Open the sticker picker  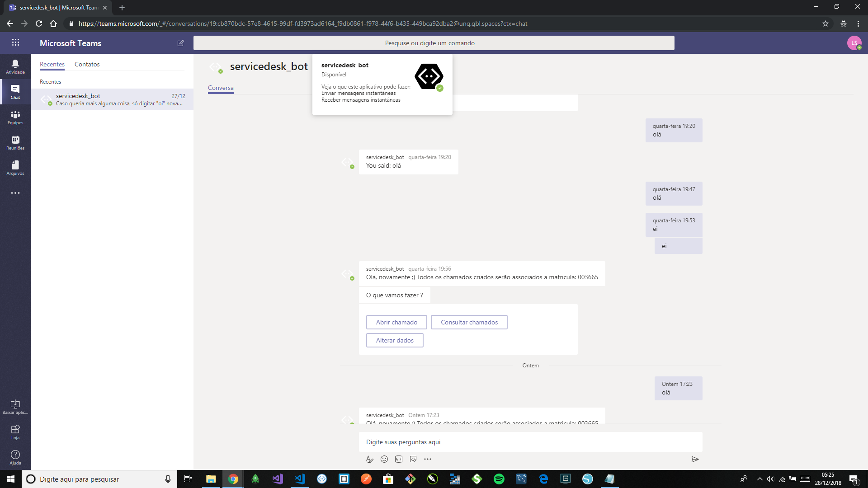point(413,459)
